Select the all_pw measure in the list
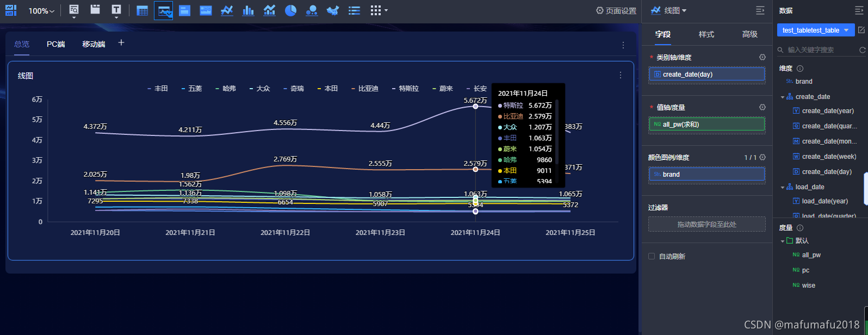 [807, 255]
